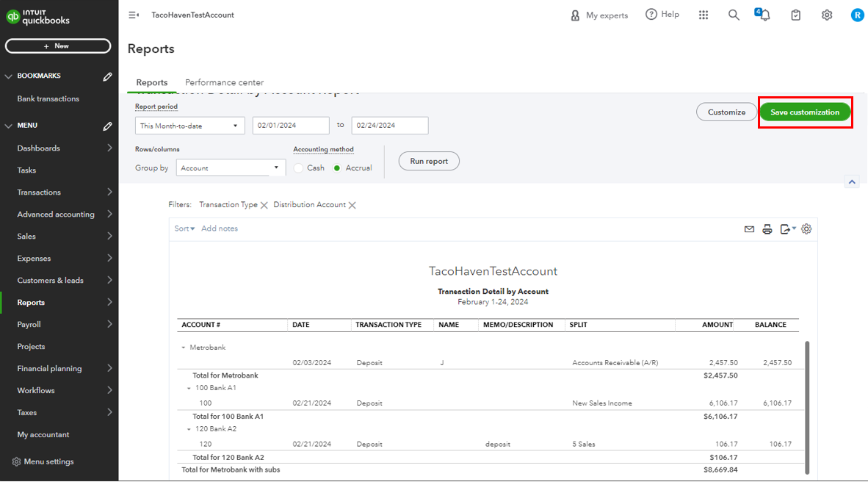Switch to the Reports tab
The width and height of the screenshot is (868, 482).
click(152, 82)
